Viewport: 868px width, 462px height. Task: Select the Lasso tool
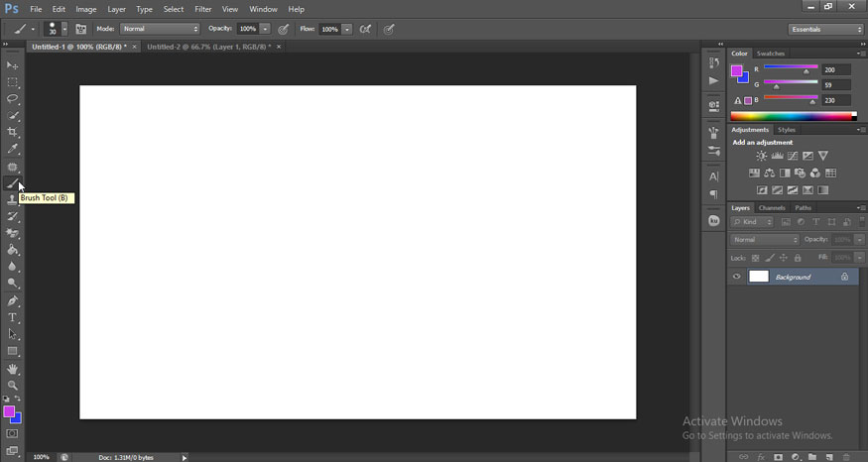coord(13,99)
